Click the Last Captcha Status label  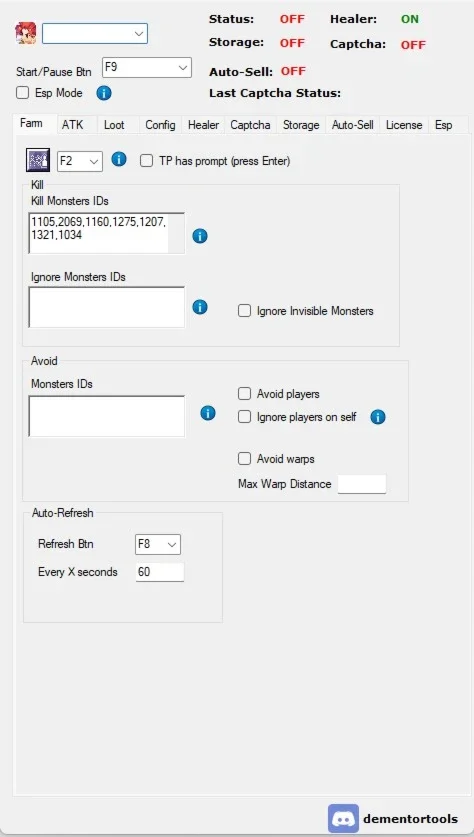[275, 93]
